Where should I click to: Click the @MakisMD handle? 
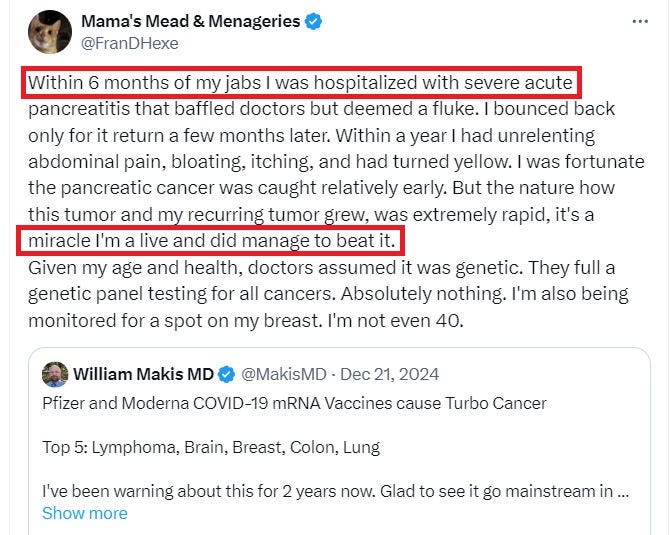pos(284,375)
